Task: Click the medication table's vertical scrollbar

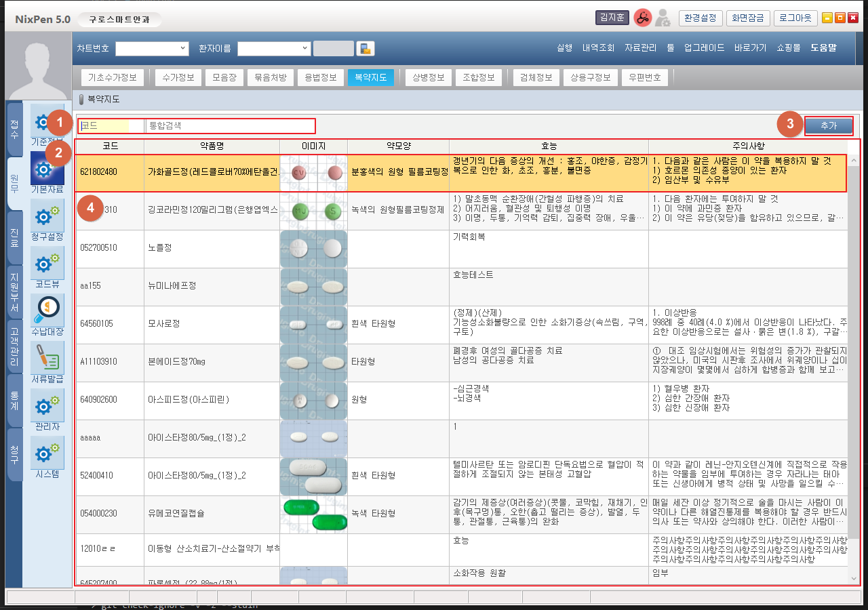Action: tap(853, 366)
